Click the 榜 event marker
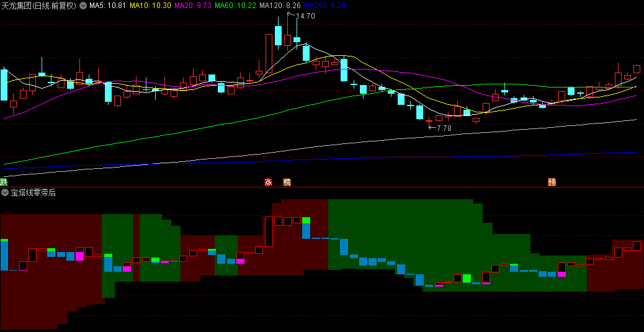Viewport: 644px width, 332px height. (x=287, y=182)
